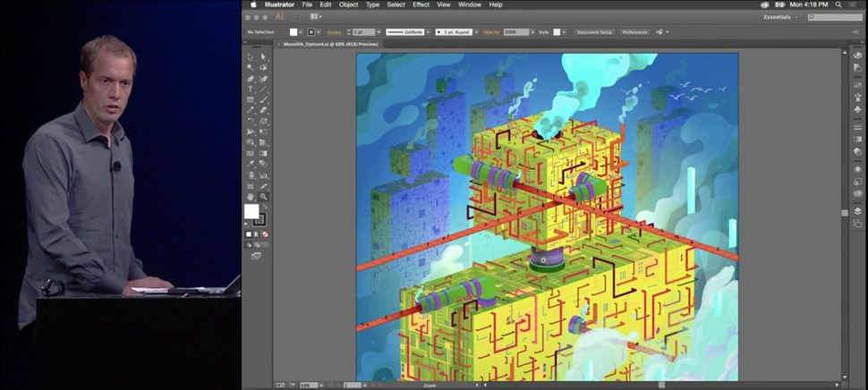
Task: Set None mode (red slash) button
Action: coord(265,234)
